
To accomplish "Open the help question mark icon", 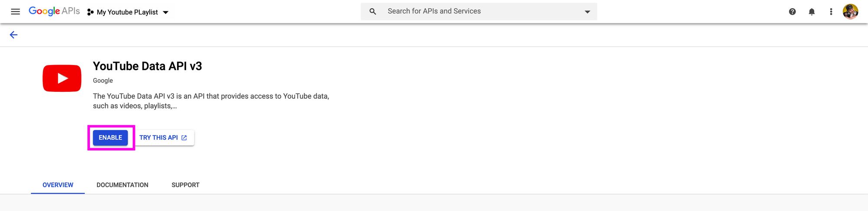I will (x=792, y=12).
